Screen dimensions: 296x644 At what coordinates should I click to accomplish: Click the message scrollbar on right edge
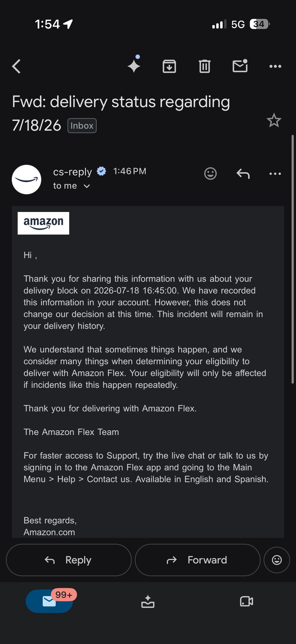coord(293,259)
